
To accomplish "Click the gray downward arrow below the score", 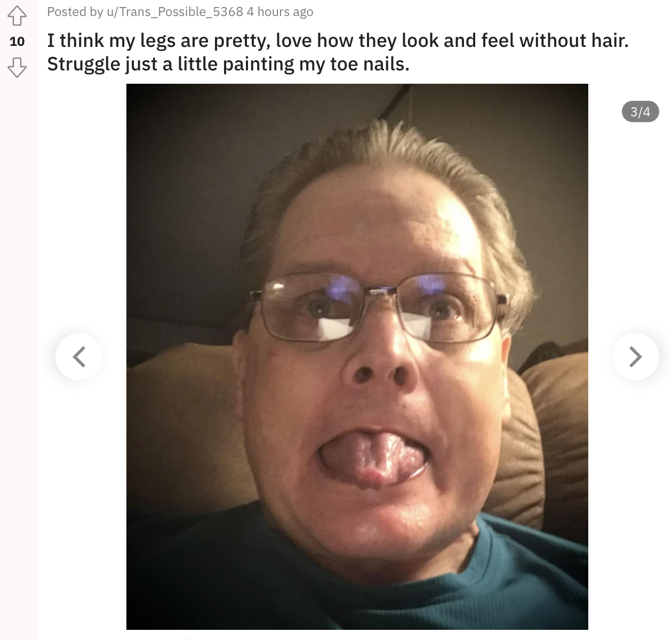I will click(17, 67).
